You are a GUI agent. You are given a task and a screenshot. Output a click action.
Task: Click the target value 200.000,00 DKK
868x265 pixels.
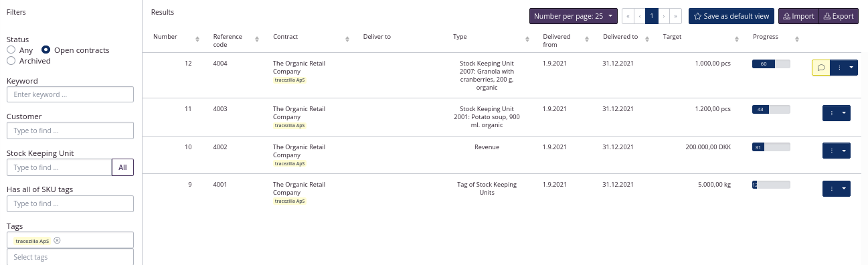click(709, 147)
